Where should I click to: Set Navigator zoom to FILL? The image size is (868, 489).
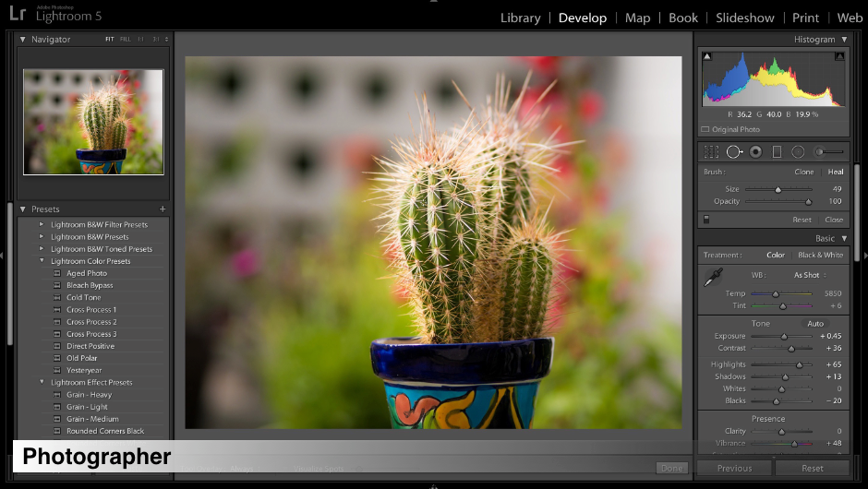(126, 40)
